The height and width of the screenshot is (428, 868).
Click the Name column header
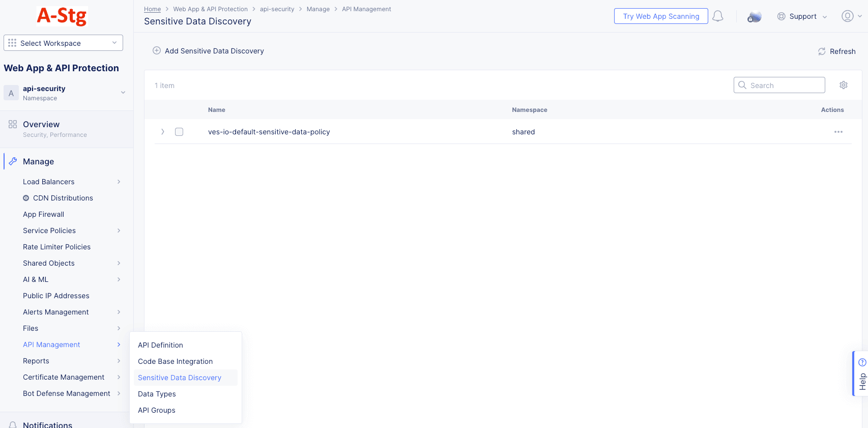pyautogui.click(x=217, y=110)
